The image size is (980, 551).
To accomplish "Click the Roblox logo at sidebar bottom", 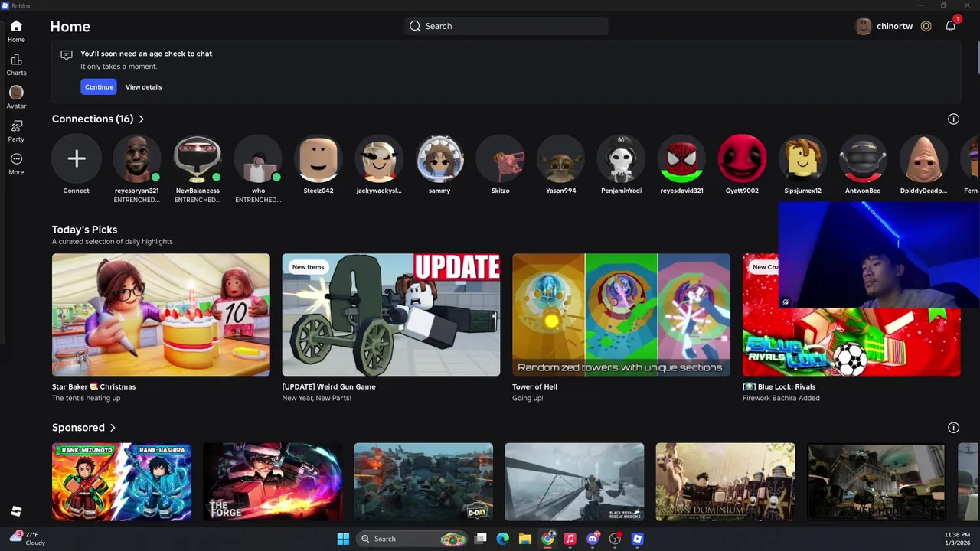I will (x=16, y=511).
